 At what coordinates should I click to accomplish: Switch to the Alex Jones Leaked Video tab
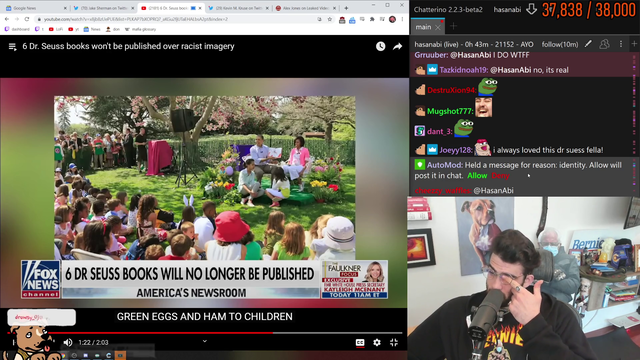point(305,8)
